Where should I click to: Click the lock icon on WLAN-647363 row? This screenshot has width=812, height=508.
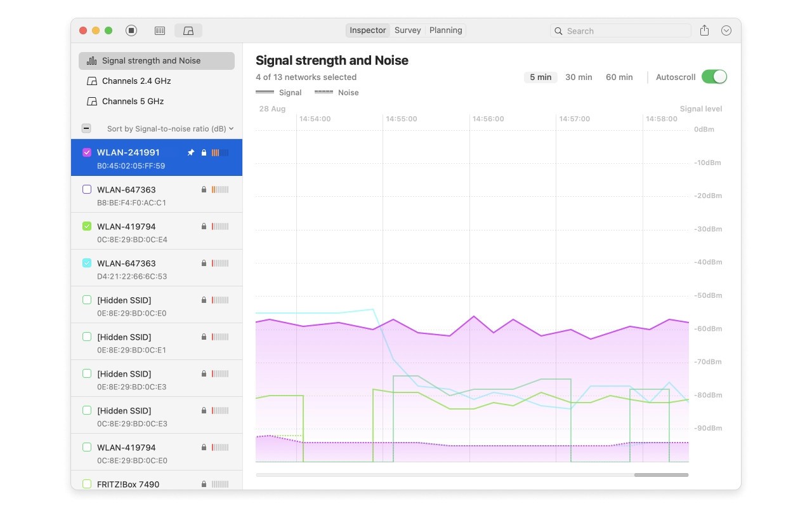[x=204, y=189]
